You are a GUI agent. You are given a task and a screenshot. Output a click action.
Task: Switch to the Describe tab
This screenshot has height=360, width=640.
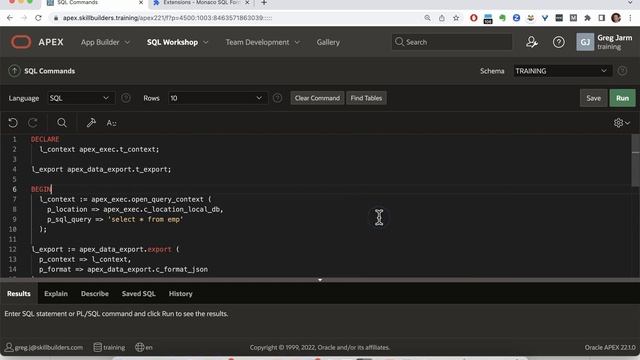95,293
